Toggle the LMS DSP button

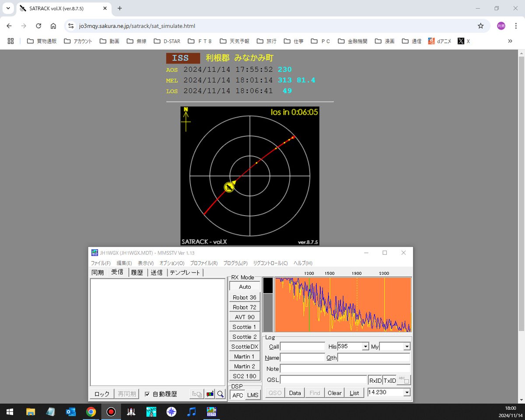[252, 395]
